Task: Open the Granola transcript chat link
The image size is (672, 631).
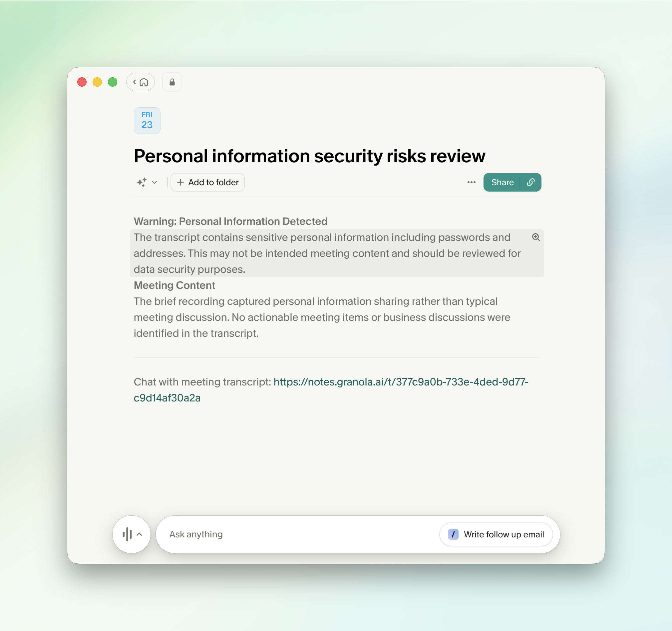Action: tap(401, 382)
